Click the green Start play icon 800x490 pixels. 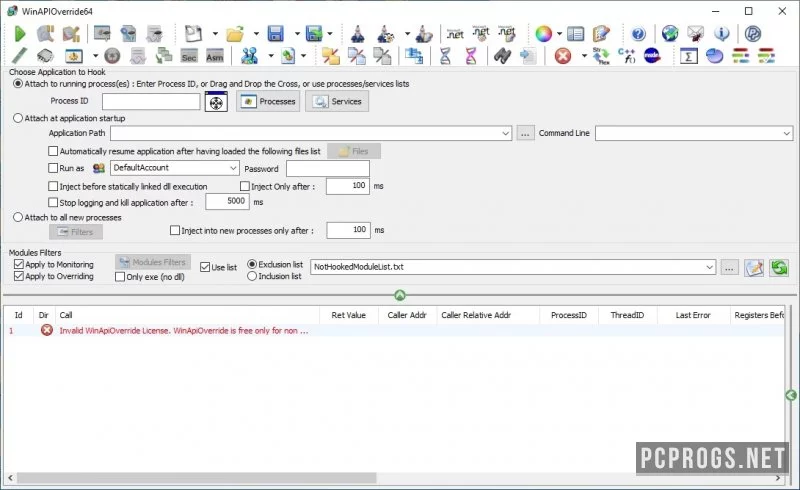[19, 34]
